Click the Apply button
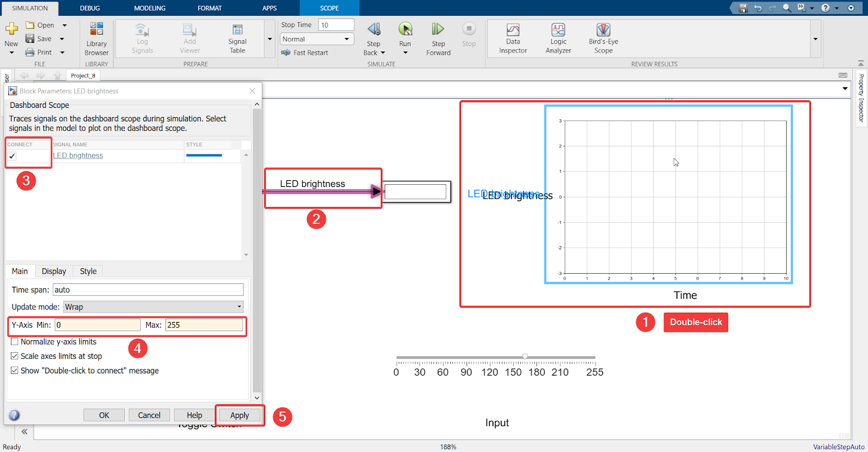Viewport: 868px width, 452px height. point(240,415)
